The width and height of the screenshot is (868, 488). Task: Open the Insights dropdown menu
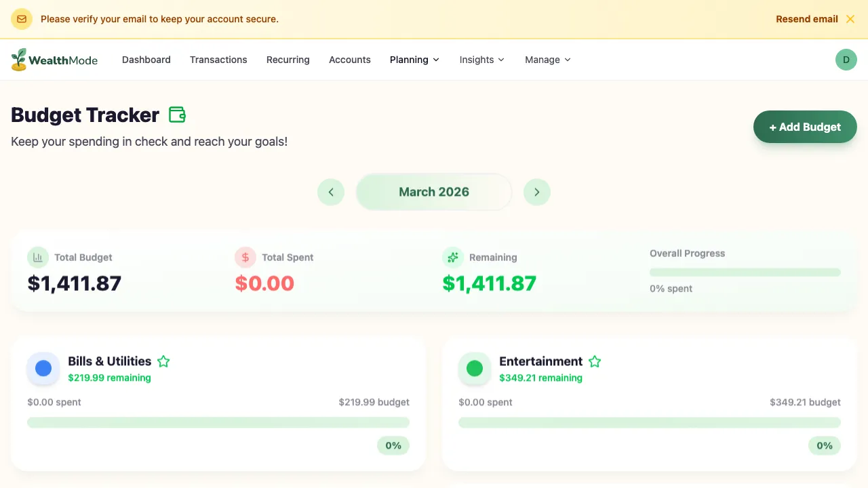click(x=481, y=60)
